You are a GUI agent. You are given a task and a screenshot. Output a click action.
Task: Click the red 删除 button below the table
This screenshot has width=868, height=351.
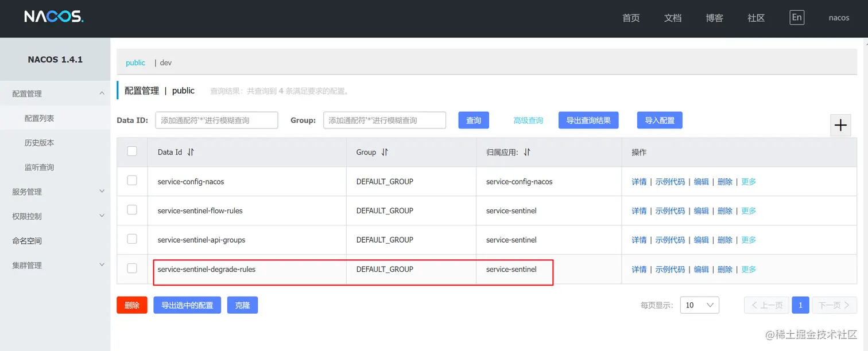pos(132,305)
